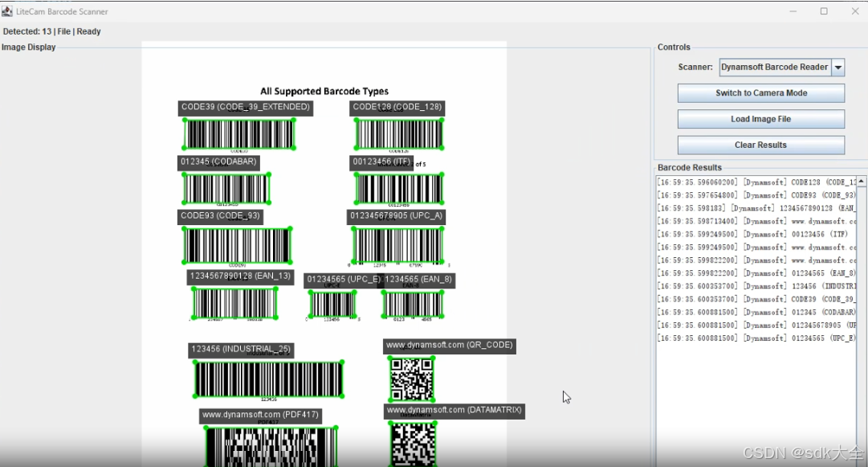The height and width of the screenshot is (467, 868).
Task: Click the www.dynamsoft.com (QR_CODE) label
Action: 450,346
